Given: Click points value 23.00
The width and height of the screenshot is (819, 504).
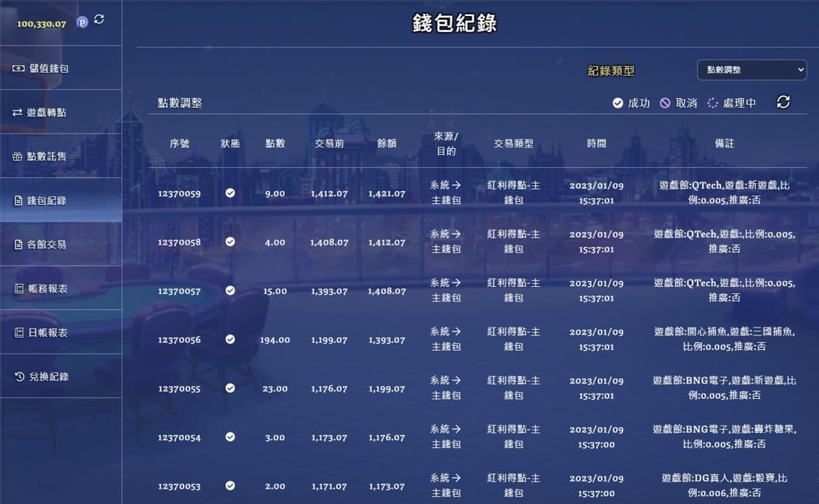Looking at the screenshot, I should tap(275, 389).
